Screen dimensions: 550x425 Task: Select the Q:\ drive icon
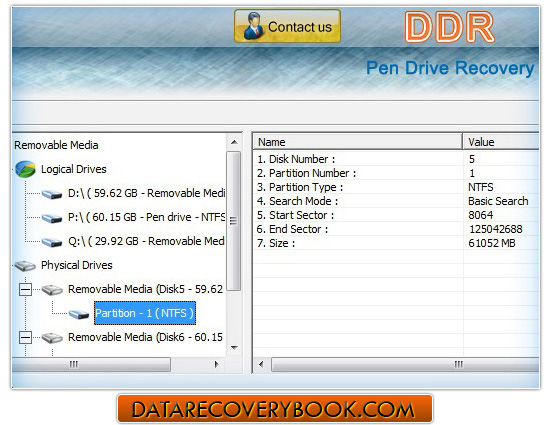[52, 242]
